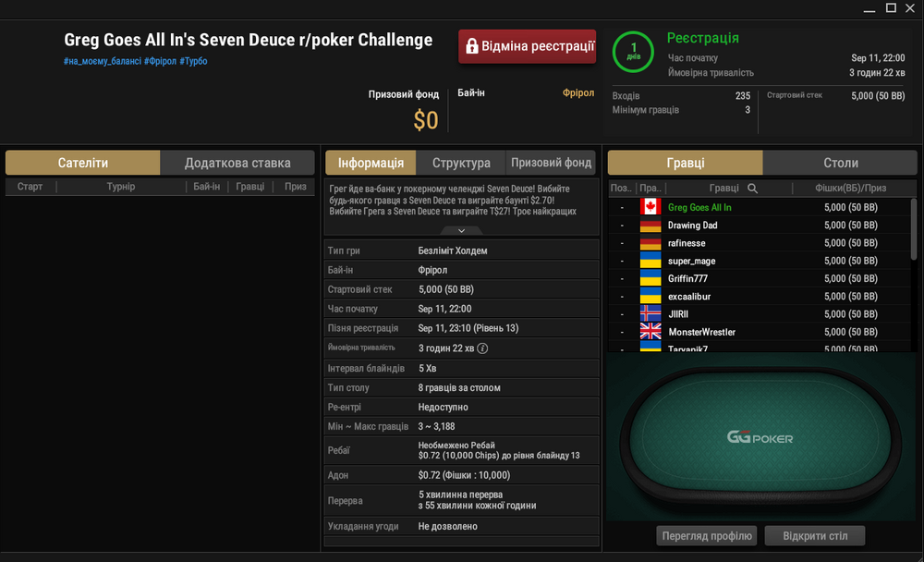This screenshot has width=924, height=562.
Task: Click the UK flag next to MonsterWrestler
Action: [x=650, y=332]
